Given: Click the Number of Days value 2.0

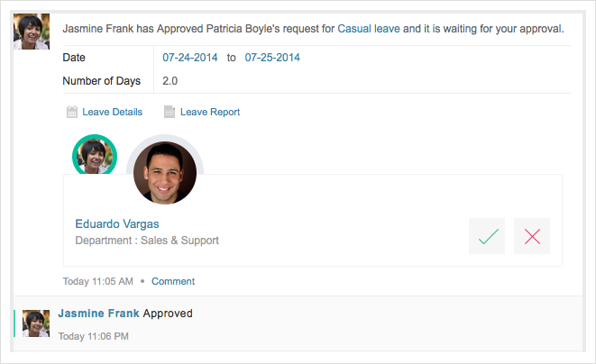Looking at the screenshot, I should 170,81.
